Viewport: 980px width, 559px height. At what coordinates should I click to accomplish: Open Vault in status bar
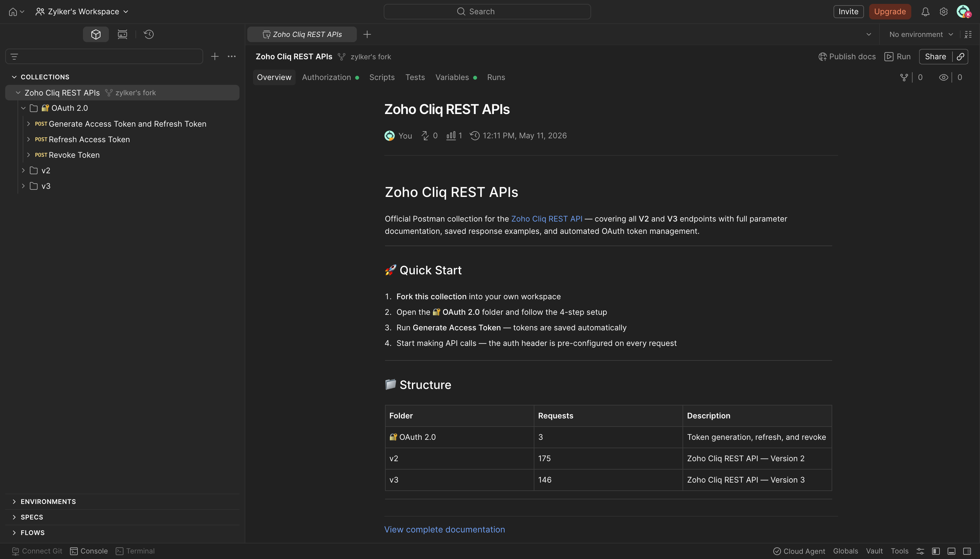coord(874,551)
